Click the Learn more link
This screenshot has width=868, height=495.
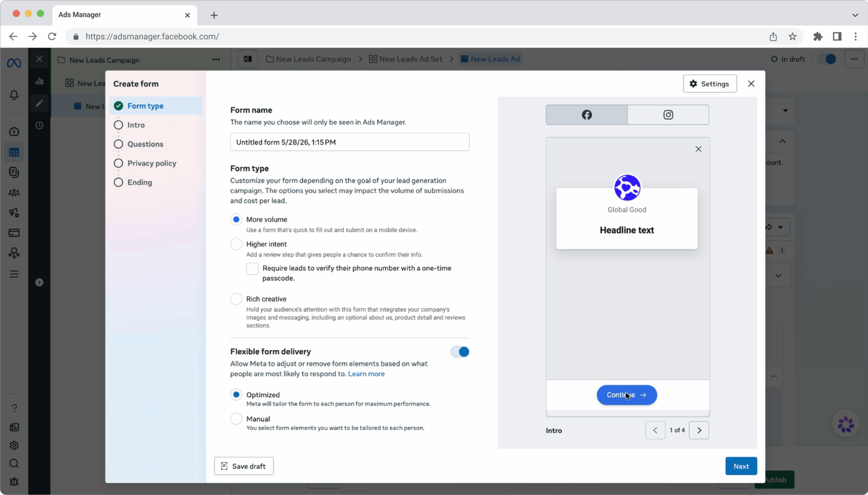point(366,374)
